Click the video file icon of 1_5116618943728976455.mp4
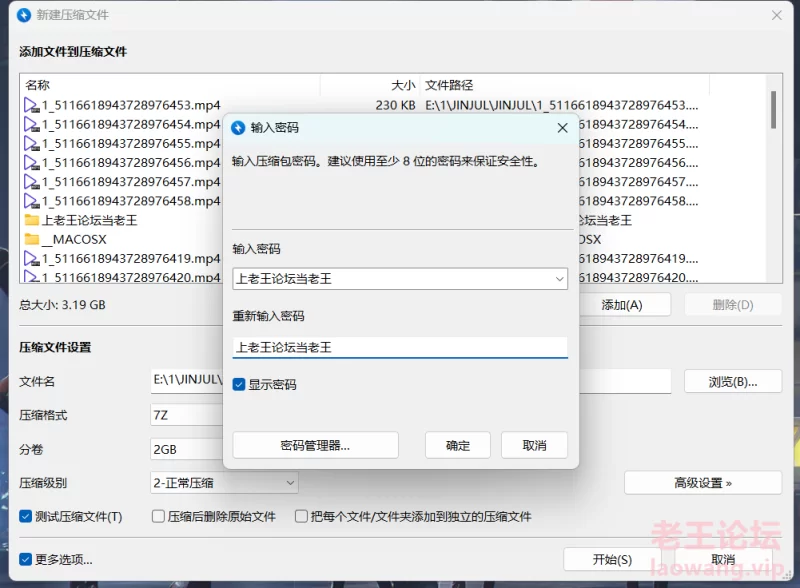This screenshot has height=588, width=800. (x=32, y=143)
